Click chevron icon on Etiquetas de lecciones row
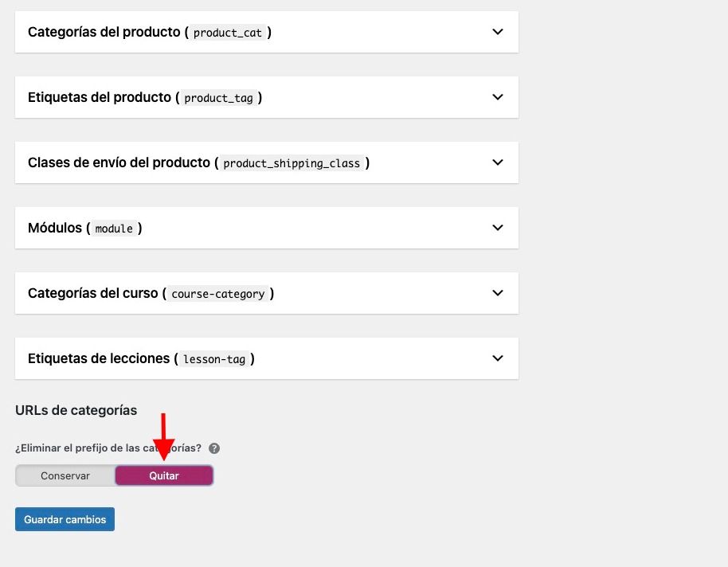This screenshot has height=567, width=728. pyautogui.click(x=498, y=358)
